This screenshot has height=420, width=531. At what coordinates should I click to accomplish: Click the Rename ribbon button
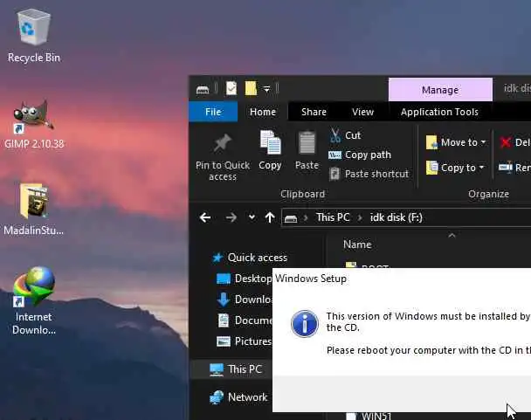[x=514, y=168]
